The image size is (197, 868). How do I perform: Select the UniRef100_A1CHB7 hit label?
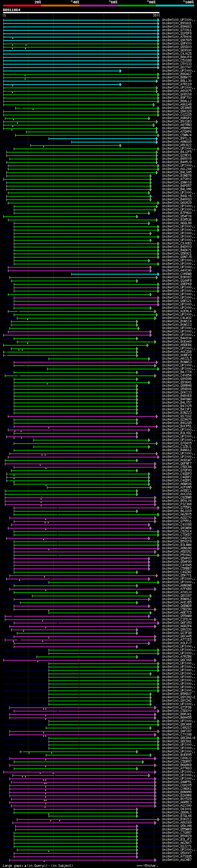pyautogui.click(x=177, y=860)
